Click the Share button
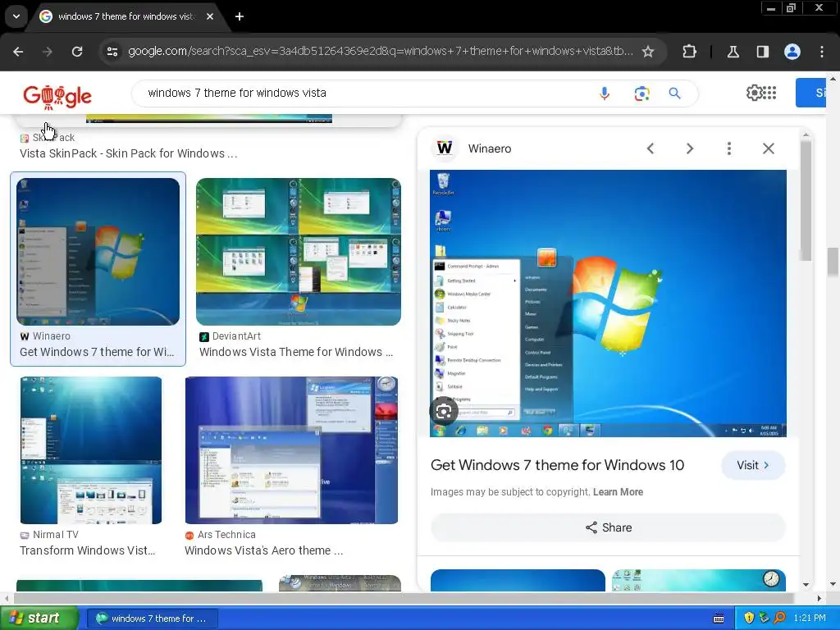This screenshot has width=840, height=630. [x=608, y=527]
